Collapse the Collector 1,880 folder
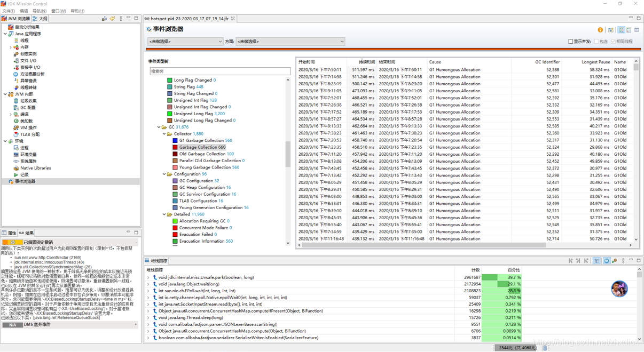 click(x=164, y=134)
